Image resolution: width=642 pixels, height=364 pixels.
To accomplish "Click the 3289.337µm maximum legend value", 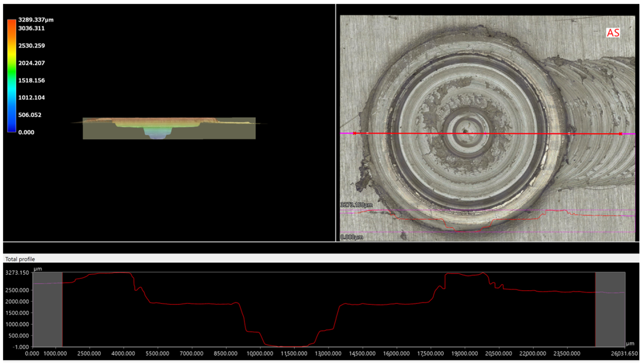I will pos(36,20).
